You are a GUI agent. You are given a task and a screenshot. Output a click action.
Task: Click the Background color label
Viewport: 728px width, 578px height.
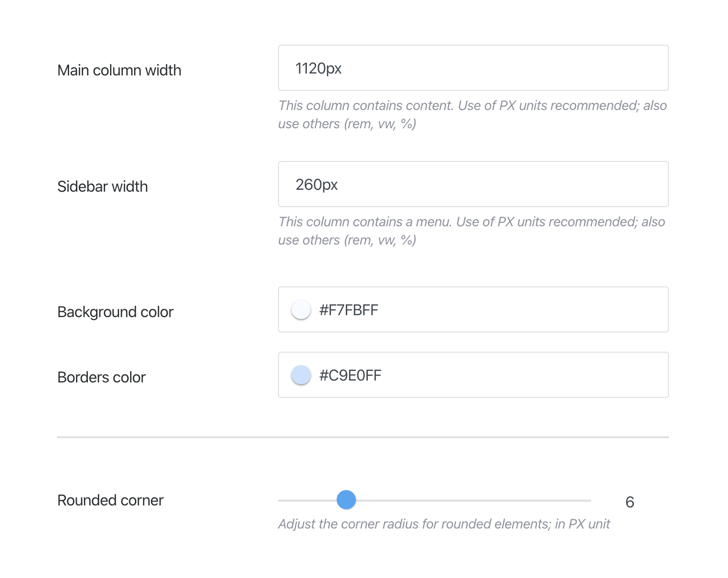tap(115, 312)
